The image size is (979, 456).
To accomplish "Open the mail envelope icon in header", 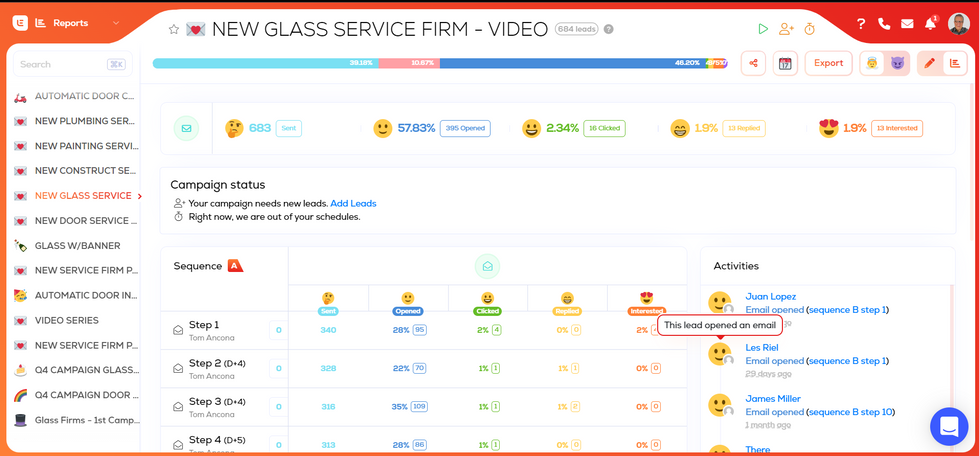I will (x=907, y=24).
